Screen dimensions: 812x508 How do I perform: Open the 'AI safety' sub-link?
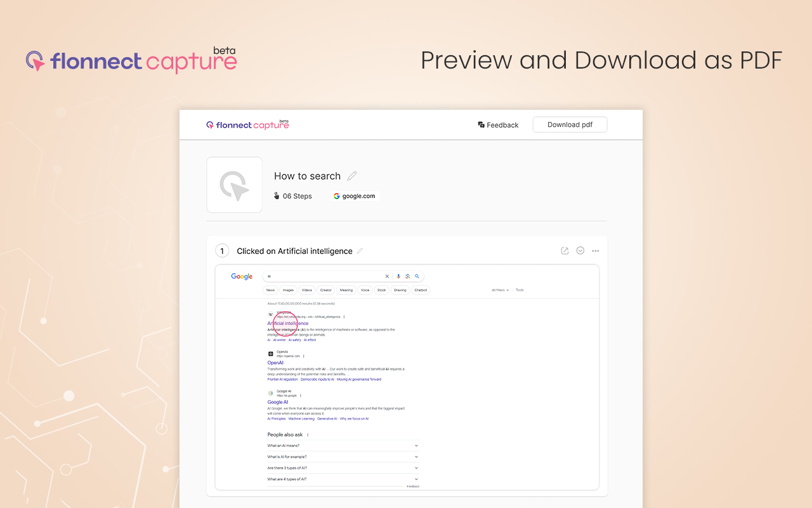point(295,340)
